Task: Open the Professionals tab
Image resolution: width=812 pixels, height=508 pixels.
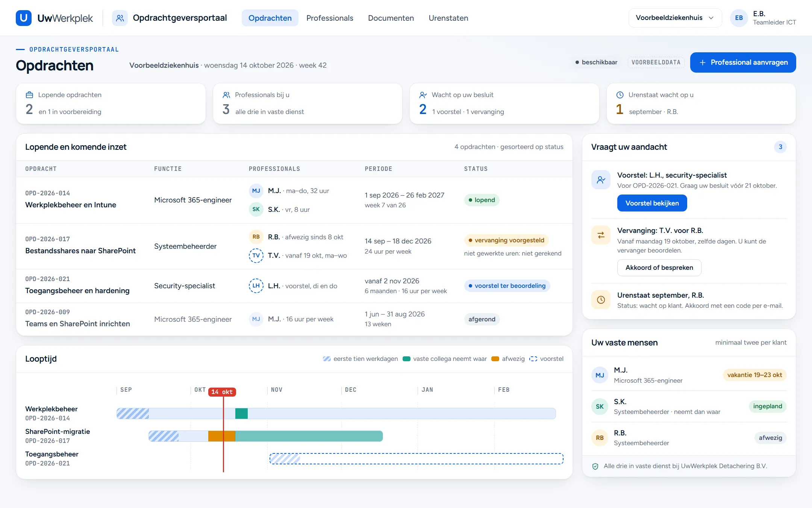Action: 330,18
